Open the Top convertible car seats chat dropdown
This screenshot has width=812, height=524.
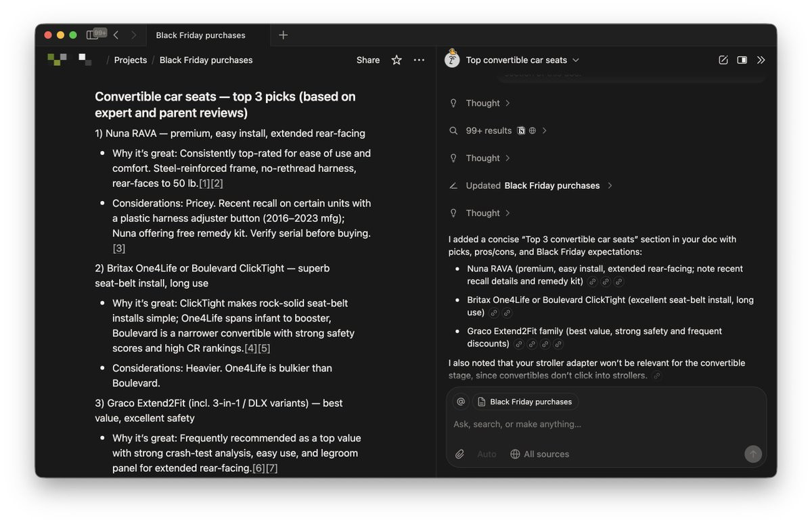pos(522,60)
